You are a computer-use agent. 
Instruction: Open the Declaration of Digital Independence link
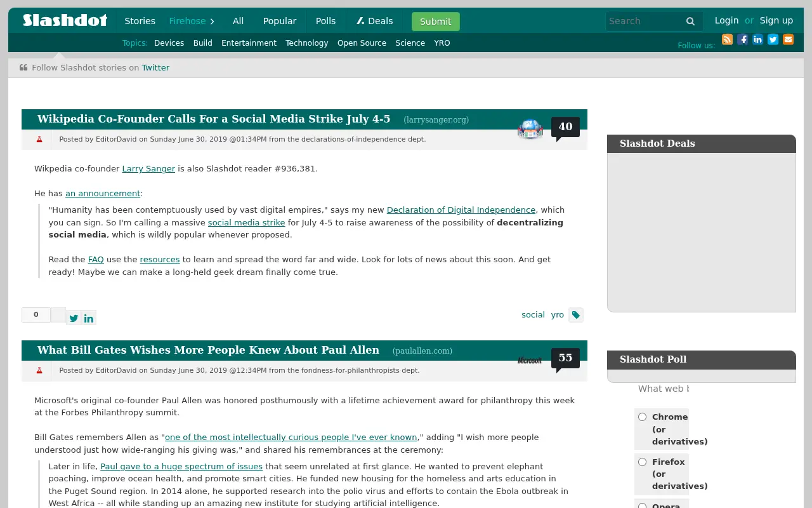(x=461, y=210)
